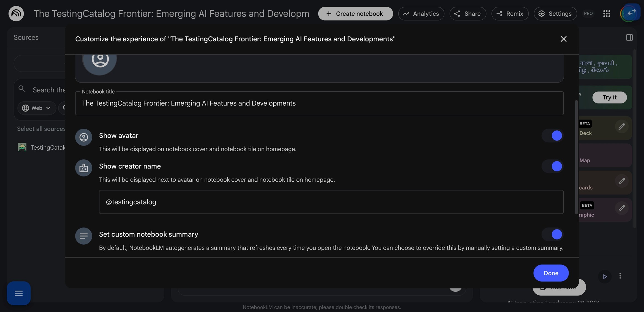Edit the Deck output with pencil icon

pos(622,127)
